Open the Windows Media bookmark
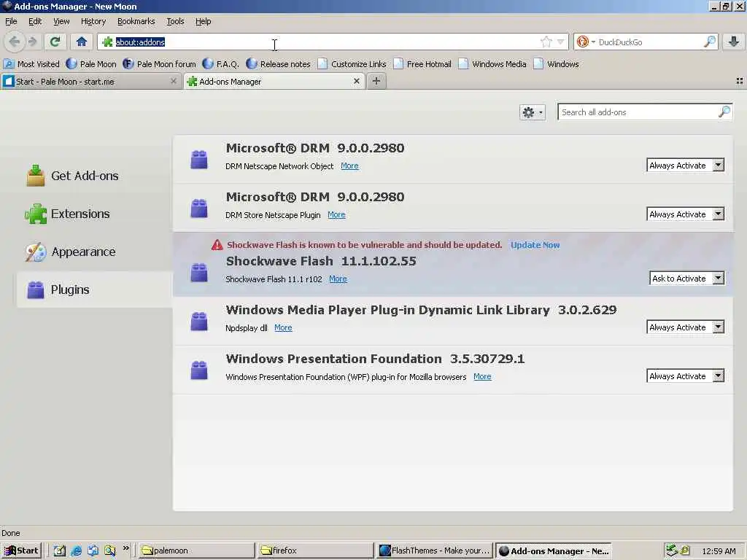Screen dimensions: 747x560 [492, 64]
